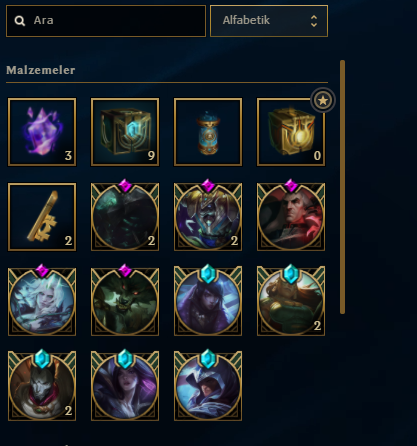Viewport: 417px width, 446px height.
Task: Select the blue capsule item
Action: pos(208,132)
